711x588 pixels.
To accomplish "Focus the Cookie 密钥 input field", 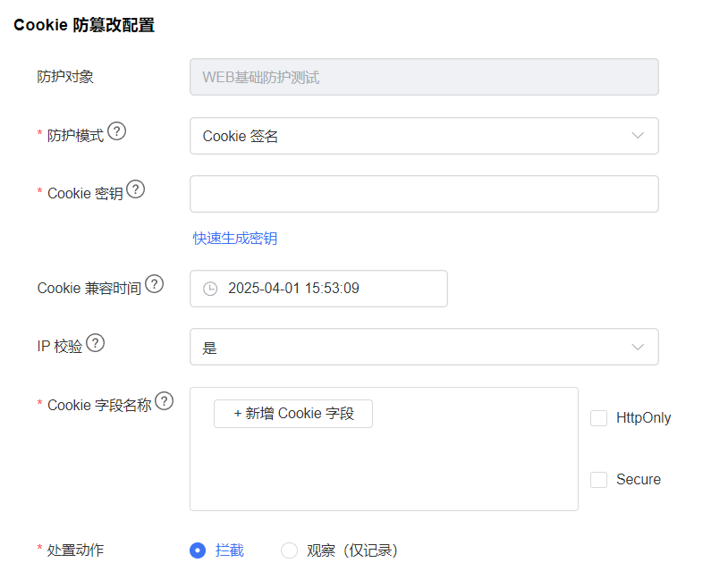I will point(424,194).
